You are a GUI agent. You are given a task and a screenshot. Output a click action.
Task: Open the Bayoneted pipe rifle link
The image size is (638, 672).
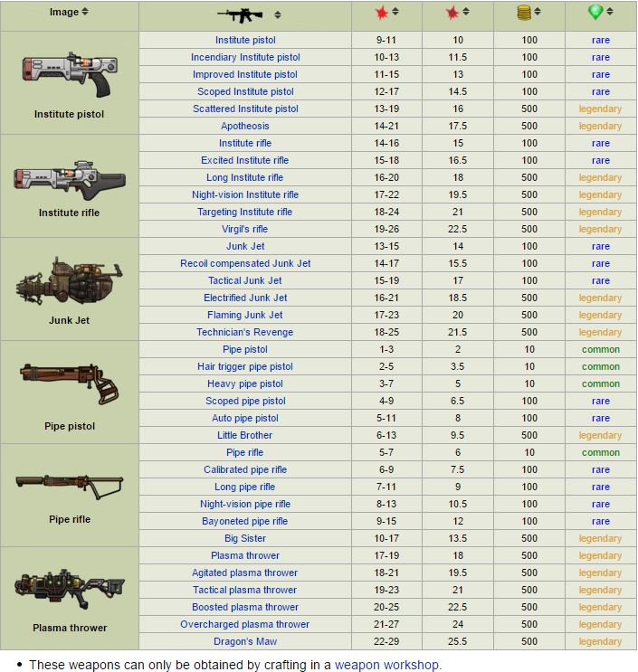pos(245,521)
